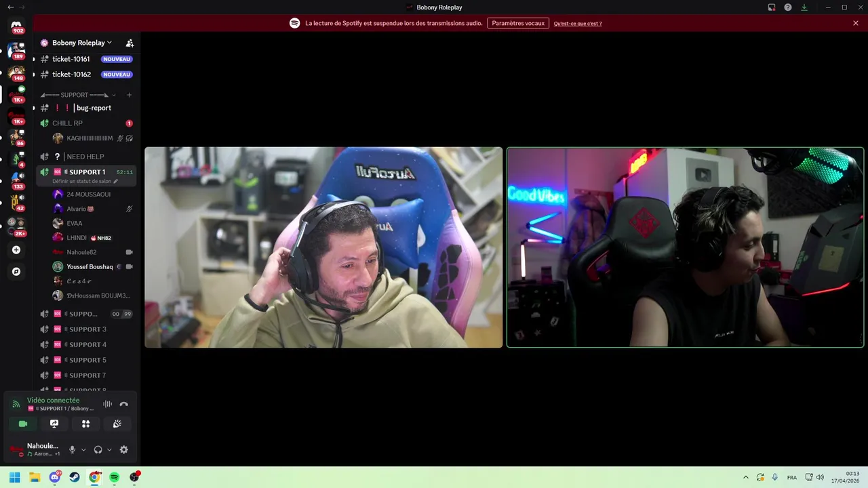The width and height of the screenshot is (868, 488).
Task: Open the ticket-10161 channel
Action: (x=86, y=59)
